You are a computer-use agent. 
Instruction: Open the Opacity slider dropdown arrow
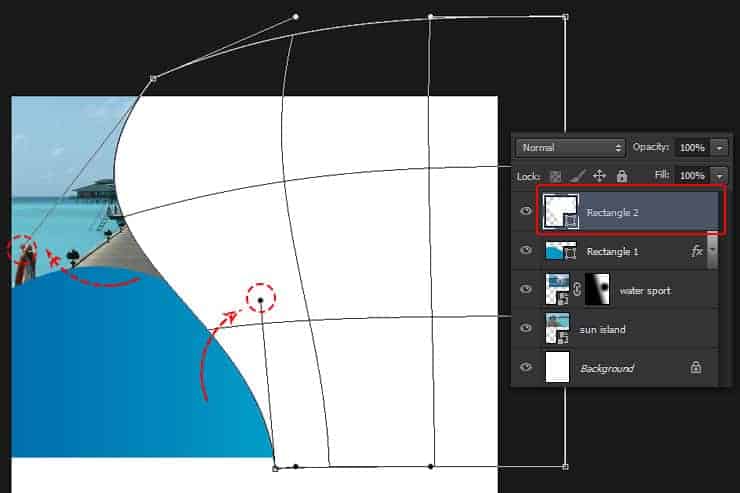pos(719,147)
